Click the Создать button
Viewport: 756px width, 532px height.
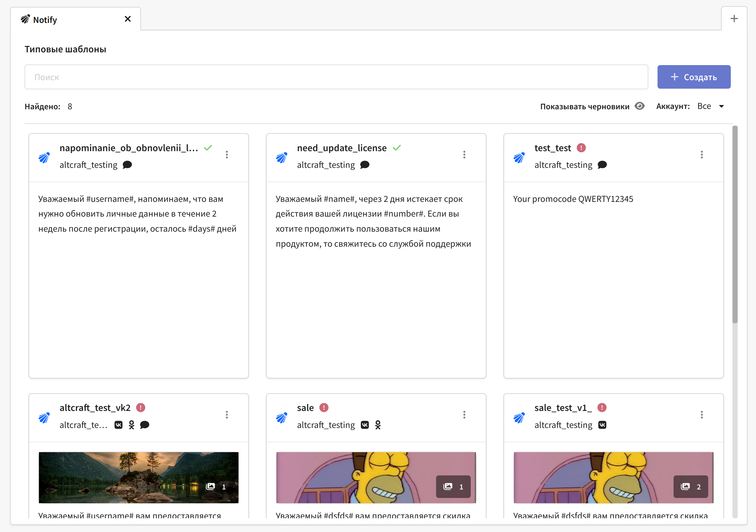(x=694, y=77)
